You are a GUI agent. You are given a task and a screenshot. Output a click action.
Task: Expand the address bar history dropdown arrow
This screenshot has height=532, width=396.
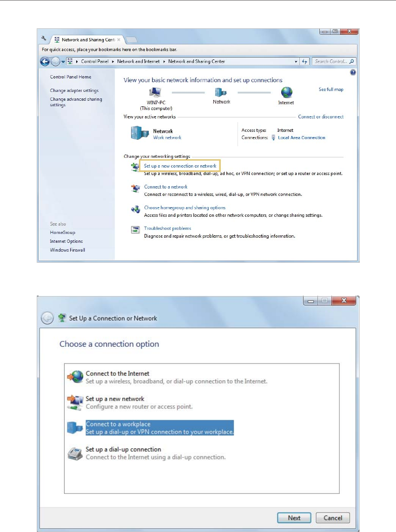296,62
